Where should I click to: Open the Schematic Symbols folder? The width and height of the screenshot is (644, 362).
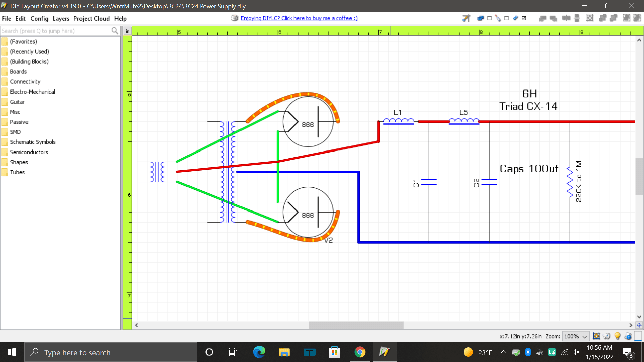click(33, 142)
